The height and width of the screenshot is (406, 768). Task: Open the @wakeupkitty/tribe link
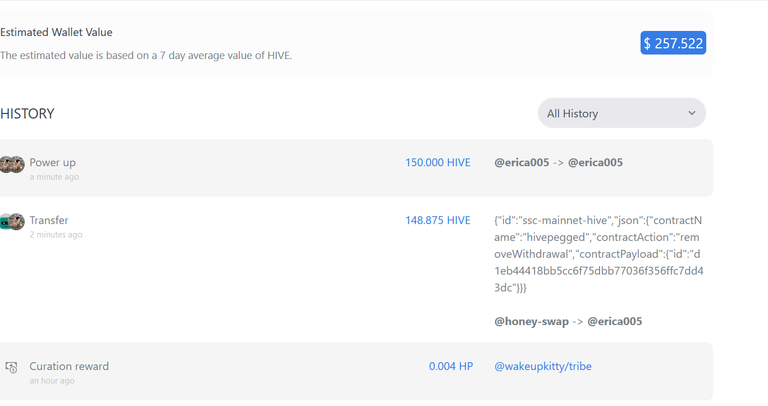click(x=543, y=366)
